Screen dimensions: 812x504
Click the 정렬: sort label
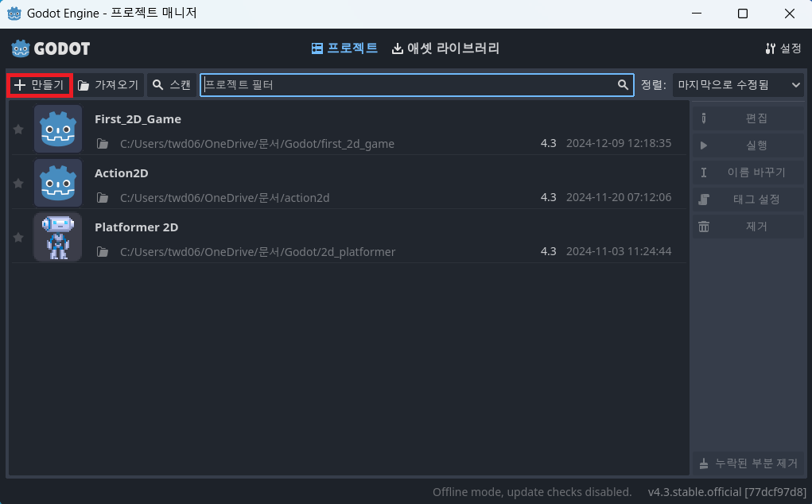coord(654,85)
